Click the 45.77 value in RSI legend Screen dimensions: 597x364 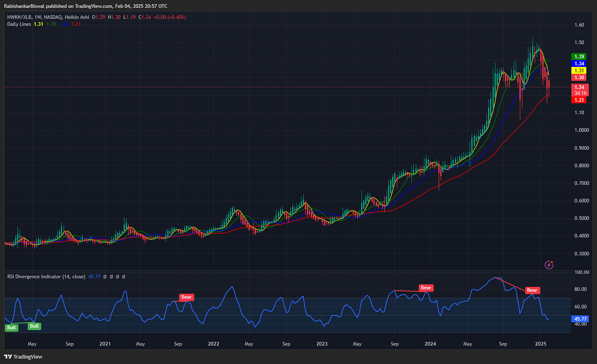[x=94, y=276]
